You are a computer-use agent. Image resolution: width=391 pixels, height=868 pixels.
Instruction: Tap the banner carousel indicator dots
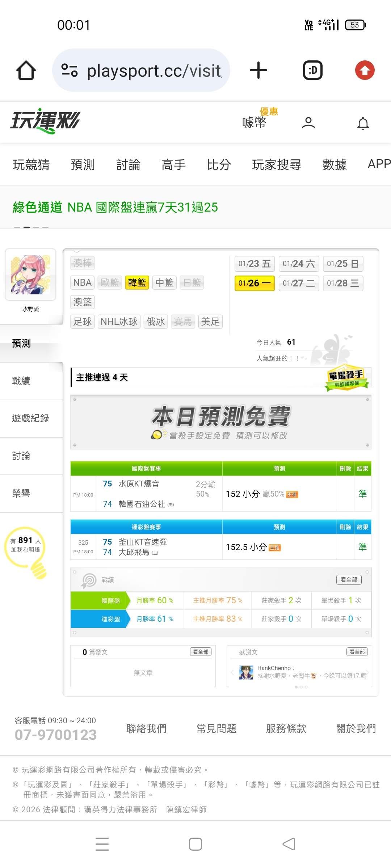tap(31, 227)
